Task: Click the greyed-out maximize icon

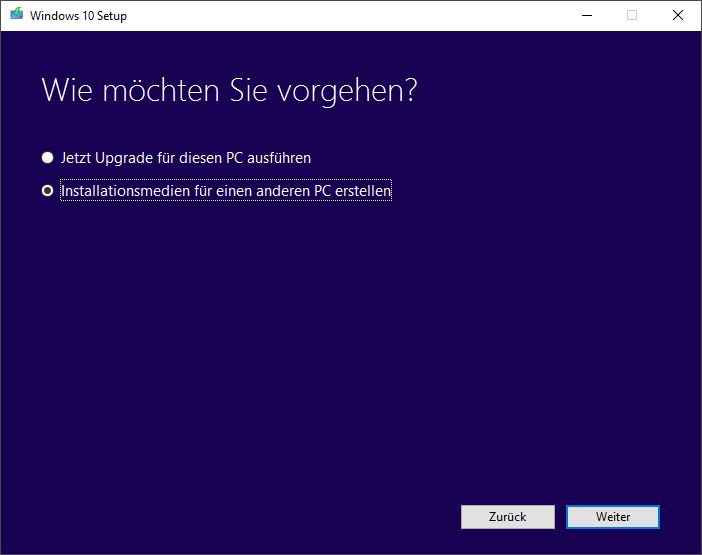Action: tap(632, 15)
